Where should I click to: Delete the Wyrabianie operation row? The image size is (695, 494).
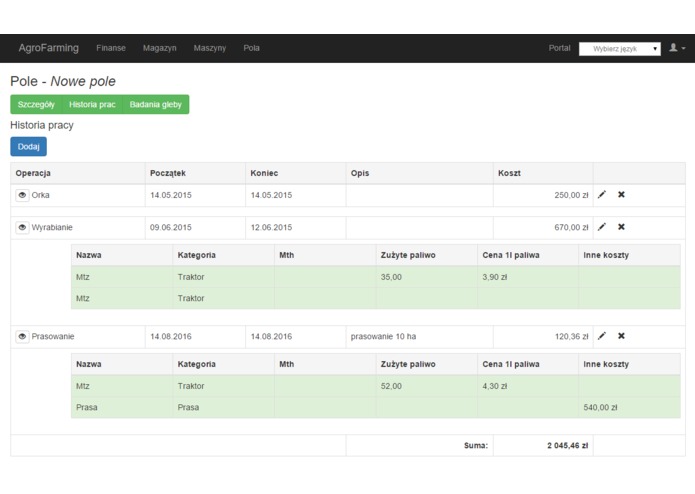621,227
